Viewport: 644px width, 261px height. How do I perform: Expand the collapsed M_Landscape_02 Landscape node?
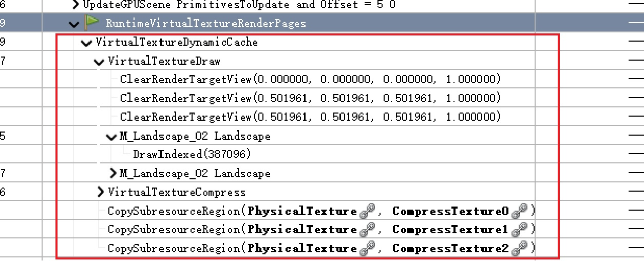[x=113, y=174]
